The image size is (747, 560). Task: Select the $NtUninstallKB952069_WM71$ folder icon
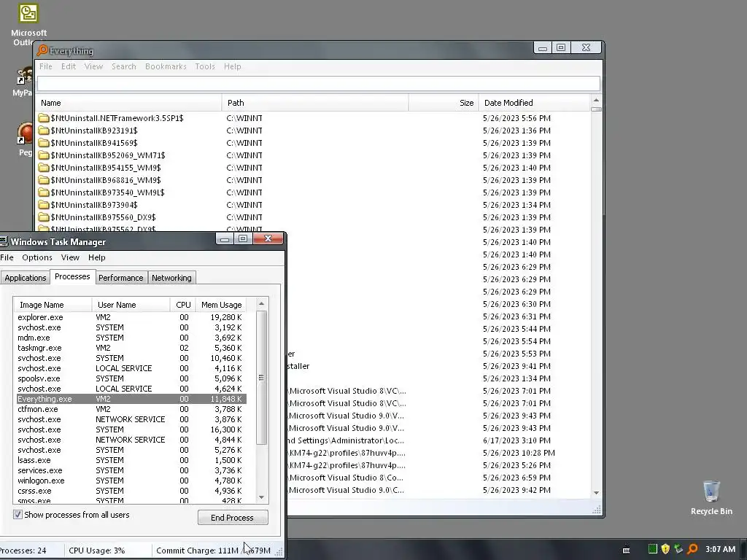pyautogui.click(x=44, y=155)
